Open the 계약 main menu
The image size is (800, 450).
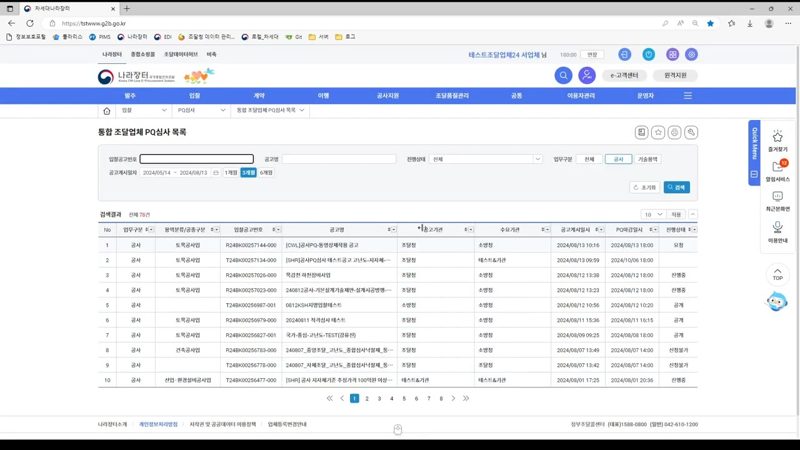pos(259,96)
